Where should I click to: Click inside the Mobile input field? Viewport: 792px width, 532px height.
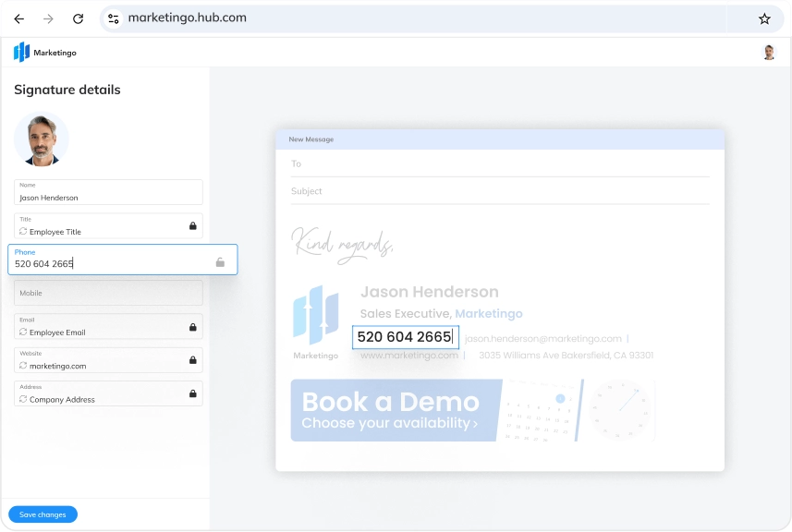click(x=108, y=293)
